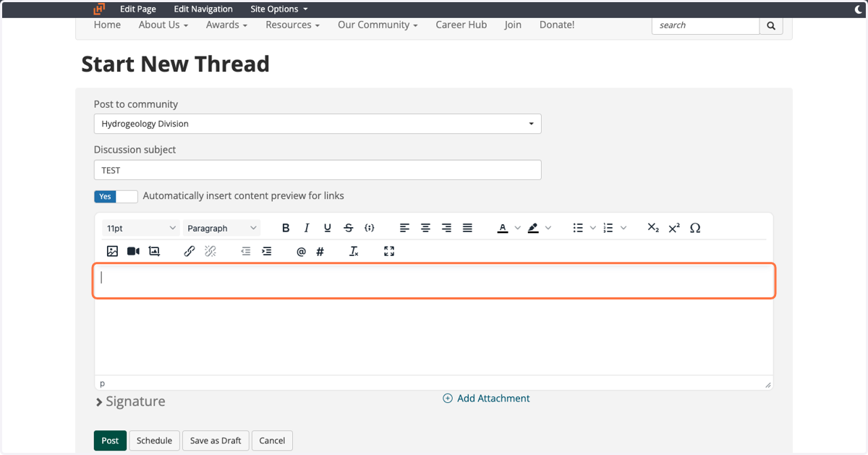Screen dimensions: 868x455
Task: Open image gallery icon
Action: pyautogui.click(x=154, y=251)
